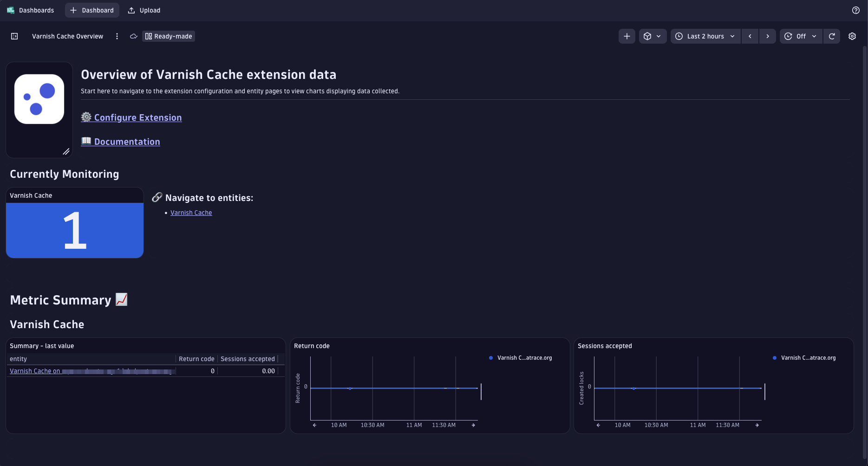Image resolution: width=868 pixels, height=466 pixels.
Task: Click the add tile plus icon
Action: coord(626,36)
